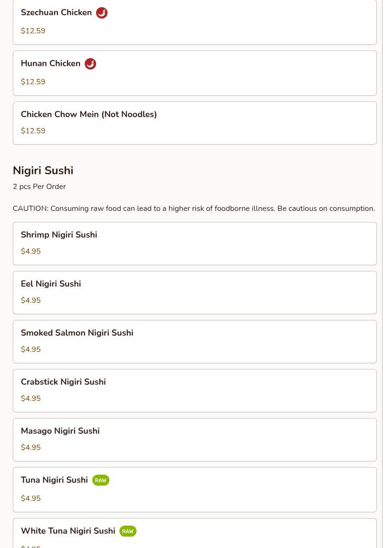The image size is (392, 548).
Task: Open the Eel Nigiri Sushi item
Action: 51,284
